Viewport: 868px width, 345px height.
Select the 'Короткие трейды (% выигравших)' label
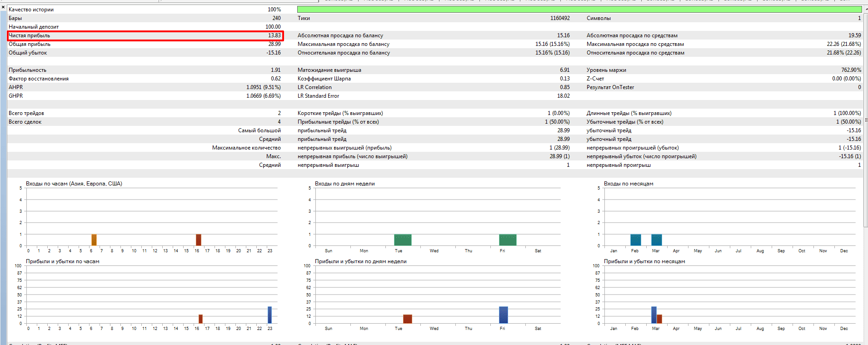click(x=340, y=113)
